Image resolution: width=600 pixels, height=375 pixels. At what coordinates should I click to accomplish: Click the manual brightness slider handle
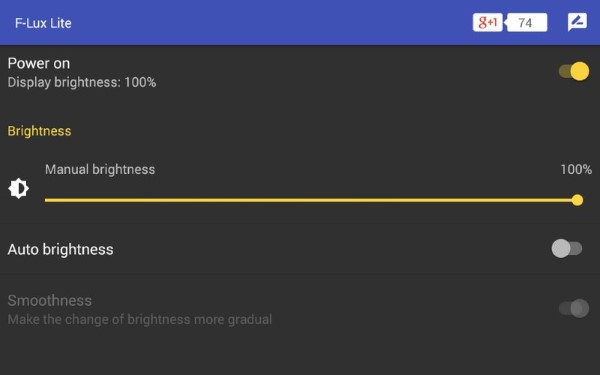click(577, 200)
